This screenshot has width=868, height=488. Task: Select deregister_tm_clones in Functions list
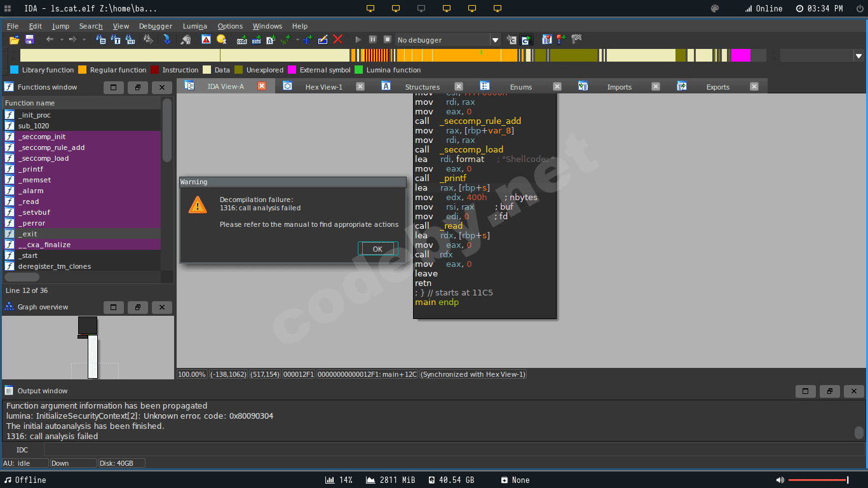pos(81,266)
